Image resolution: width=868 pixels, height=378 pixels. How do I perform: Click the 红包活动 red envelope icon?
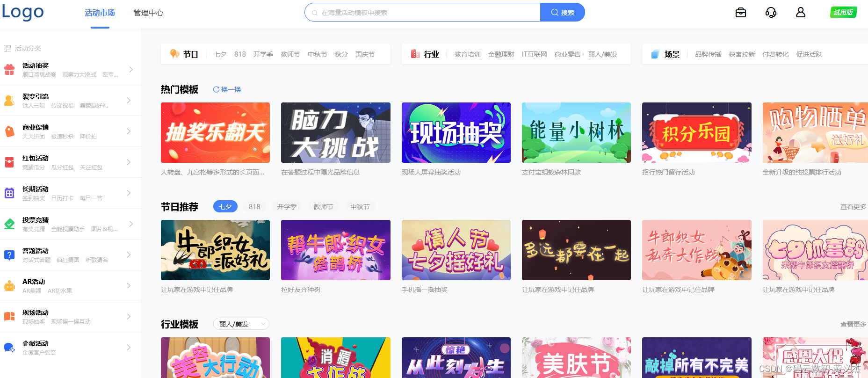[9, 162]
